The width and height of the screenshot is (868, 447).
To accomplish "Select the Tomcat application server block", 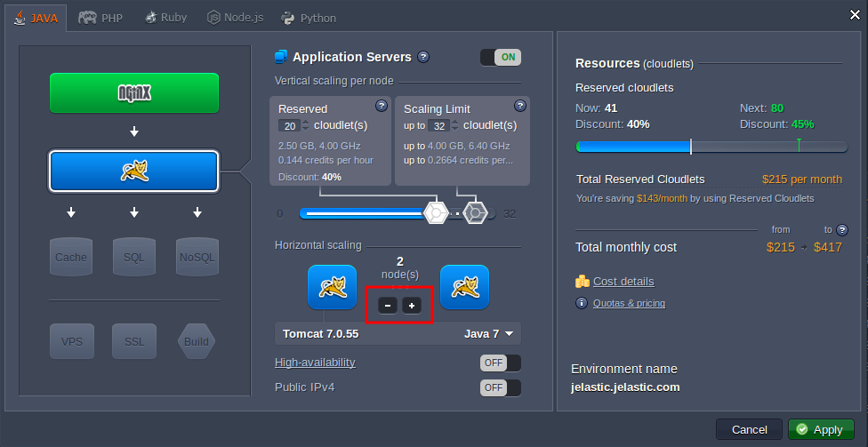I will click(x=134, y=172).
